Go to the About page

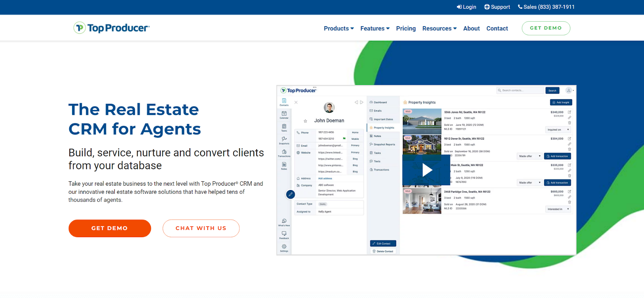click(x=471, y=28)
